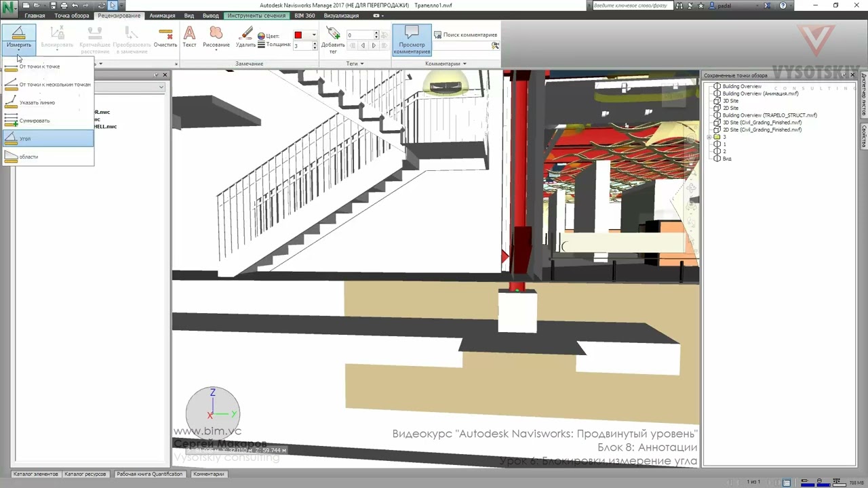868x488 pixels.
Task: Select the Текст redline text tool
Action: (x=189, y=38)
